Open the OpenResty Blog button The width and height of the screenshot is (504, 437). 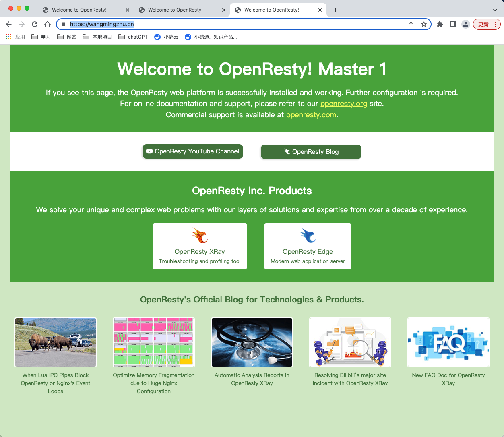(x=311, y=152)
